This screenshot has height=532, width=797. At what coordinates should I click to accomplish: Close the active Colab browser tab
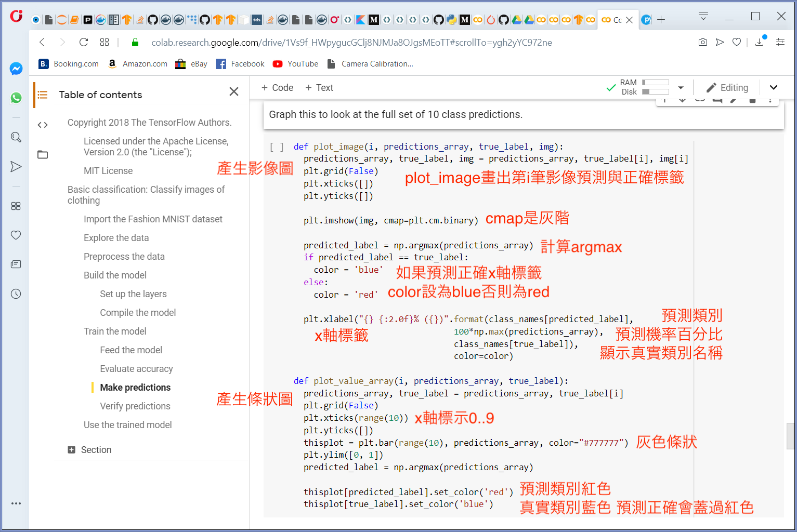coord(630,20)
